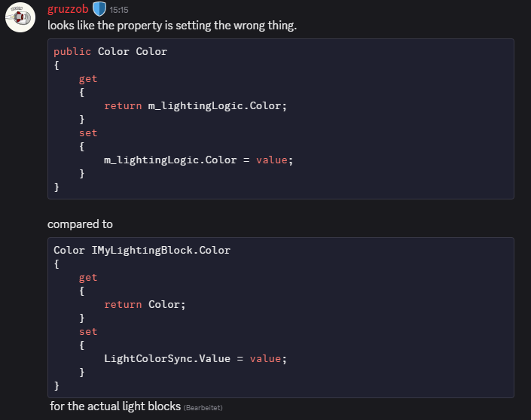Click the "looks like the property" message text
Viewport: 531px width, 420px height.
click(172, 26)
